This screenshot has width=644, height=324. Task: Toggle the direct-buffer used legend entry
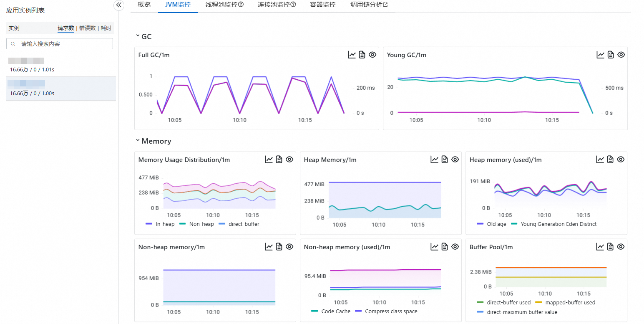click(x=504, y=303)
